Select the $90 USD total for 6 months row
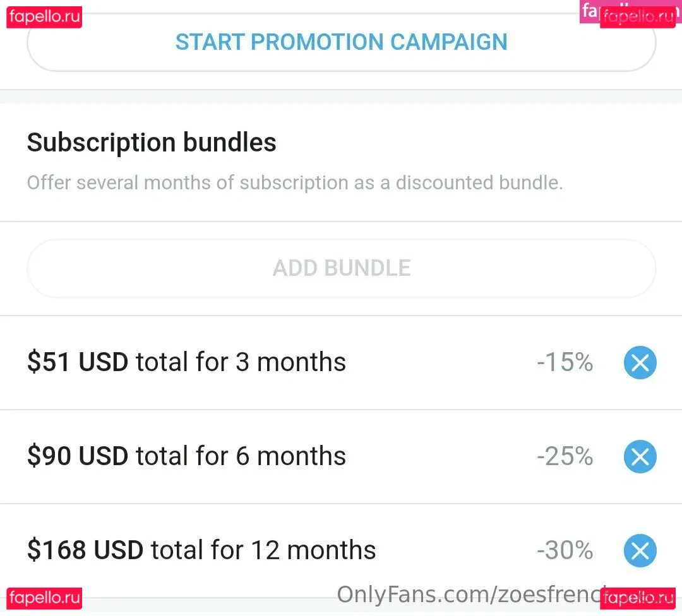682x616 pixels. [186, 456]
